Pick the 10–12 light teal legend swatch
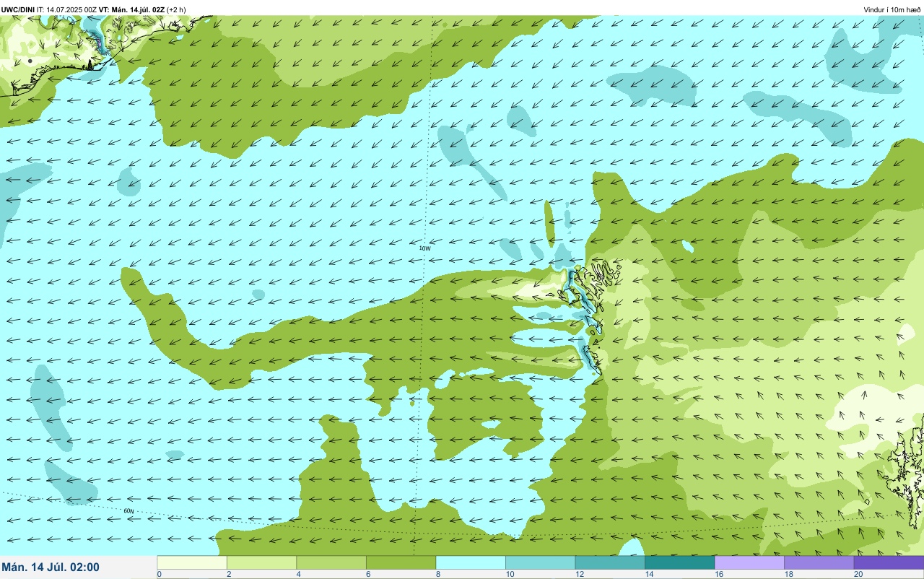Screen dimensions: 924x579 coord(540,562)
